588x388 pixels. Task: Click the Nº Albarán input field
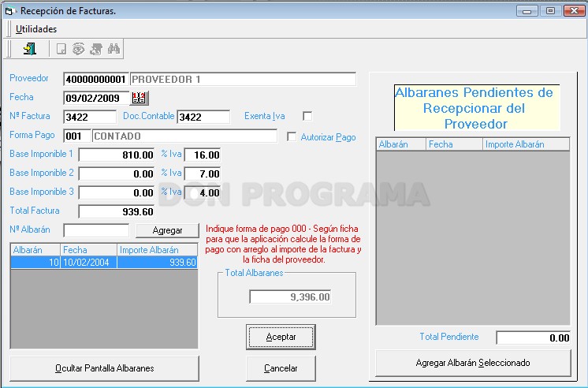(x=96, y=230)
